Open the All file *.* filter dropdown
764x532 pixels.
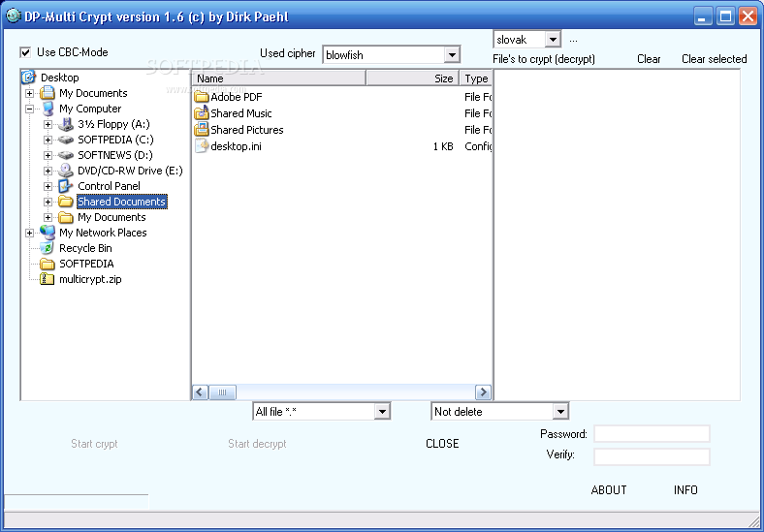pyautogui.click(x=383, y=412)
